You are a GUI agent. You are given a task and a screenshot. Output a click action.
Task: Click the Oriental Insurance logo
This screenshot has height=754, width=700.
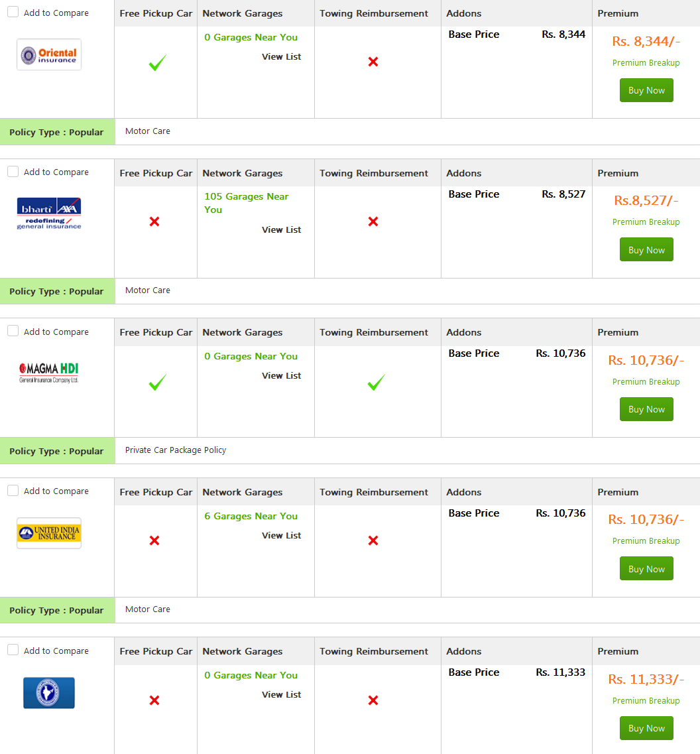pos(49,55)
